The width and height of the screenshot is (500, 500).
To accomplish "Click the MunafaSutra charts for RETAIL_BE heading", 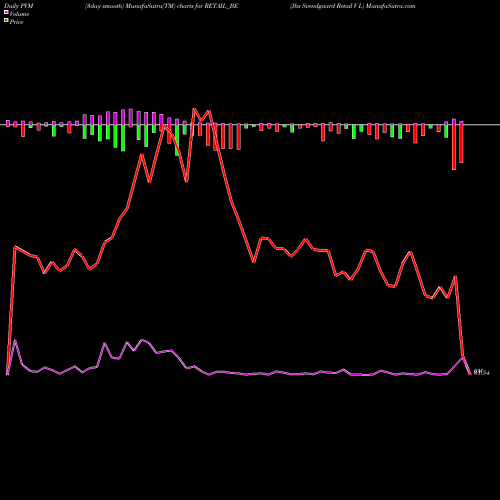I will pyautogui.click(x=162, y=6).
